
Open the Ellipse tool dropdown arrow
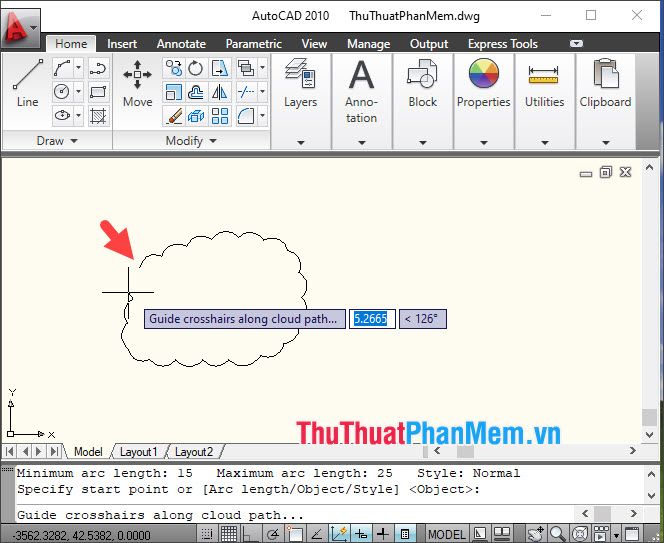coord(78,115)
